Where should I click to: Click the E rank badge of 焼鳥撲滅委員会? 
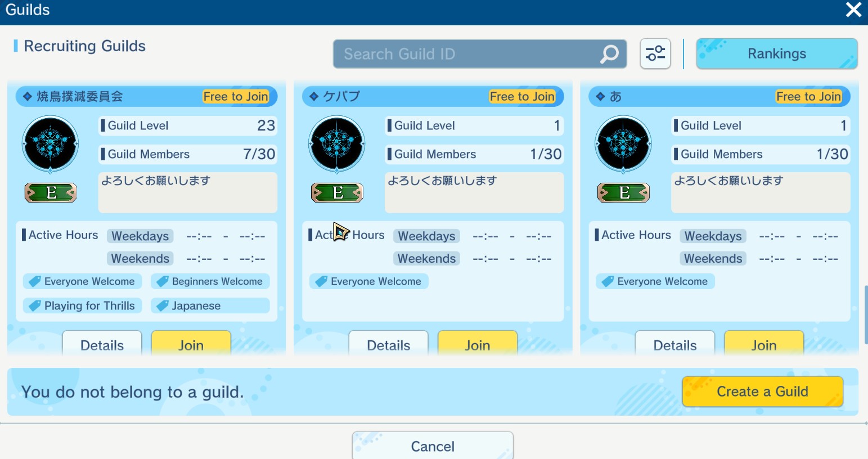pos(51,193)
